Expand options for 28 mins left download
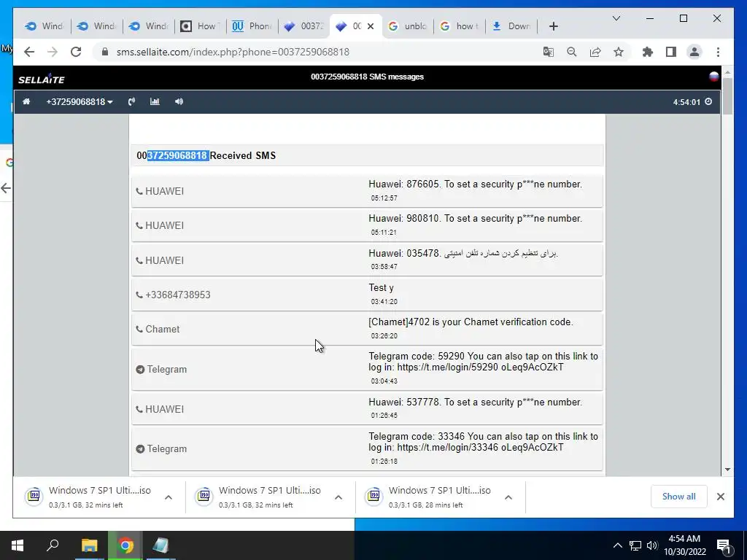The height and width of the screenshot is (560, 747). pyautogui.click(x=508, y=497)
